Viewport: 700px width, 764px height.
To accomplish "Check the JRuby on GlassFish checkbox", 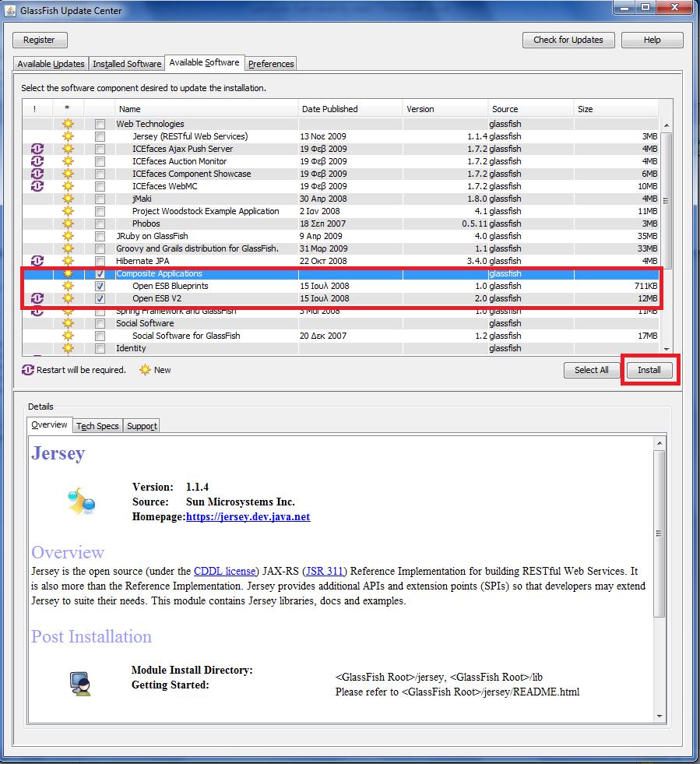I will tap(100, 236).
